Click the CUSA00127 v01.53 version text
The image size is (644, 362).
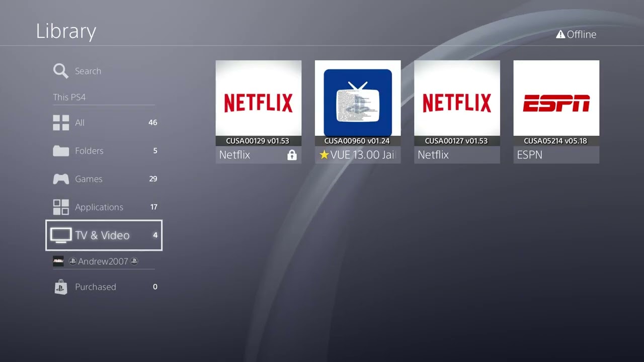click(x=456, y=141)
